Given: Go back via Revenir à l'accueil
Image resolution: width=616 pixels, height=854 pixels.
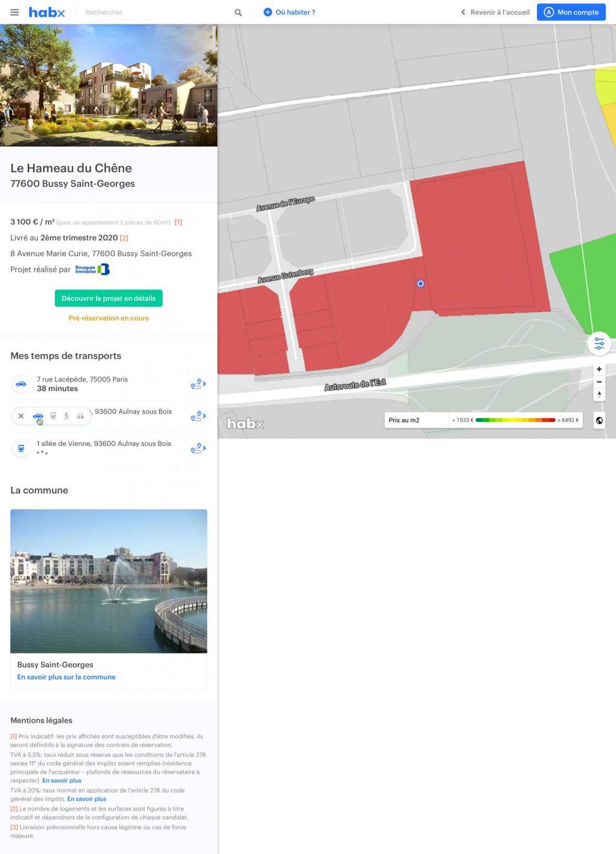Looking at the screenshot, I should (495, 12).
